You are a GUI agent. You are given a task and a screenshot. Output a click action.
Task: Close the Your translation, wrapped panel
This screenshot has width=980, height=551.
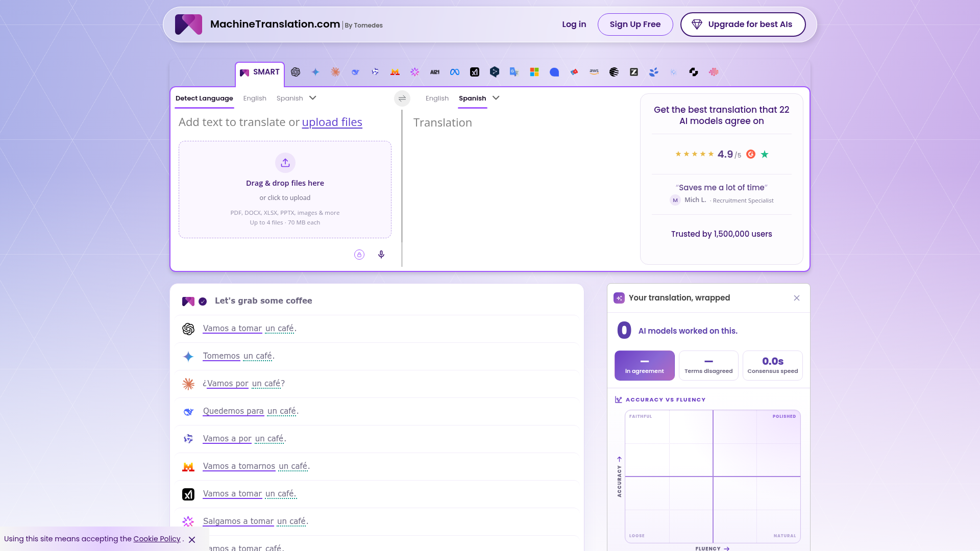point(797,298)
